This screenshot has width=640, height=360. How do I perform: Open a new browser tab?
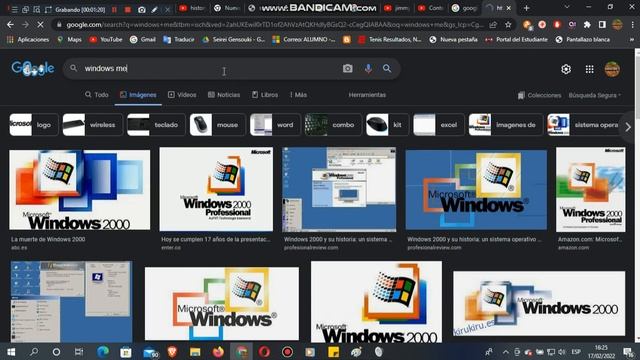[x=527, y=8]
